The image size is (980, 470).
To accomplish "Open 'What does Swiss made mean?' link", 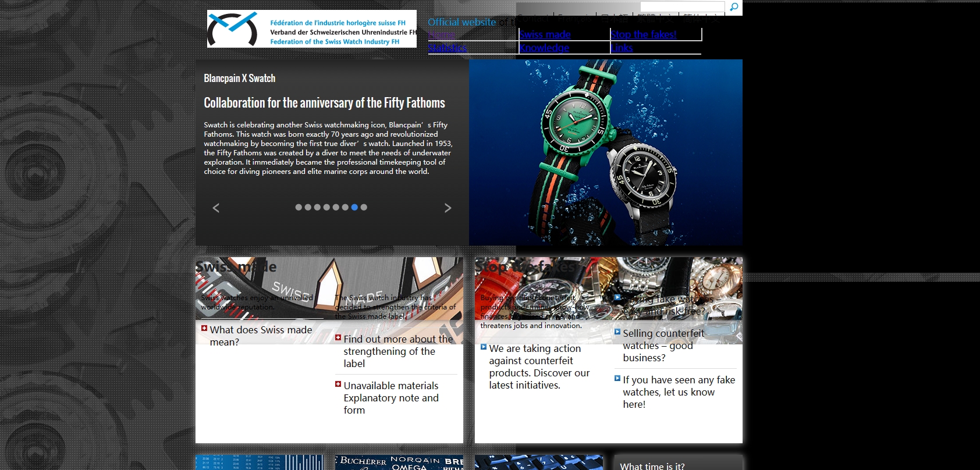I will (261, 336).
